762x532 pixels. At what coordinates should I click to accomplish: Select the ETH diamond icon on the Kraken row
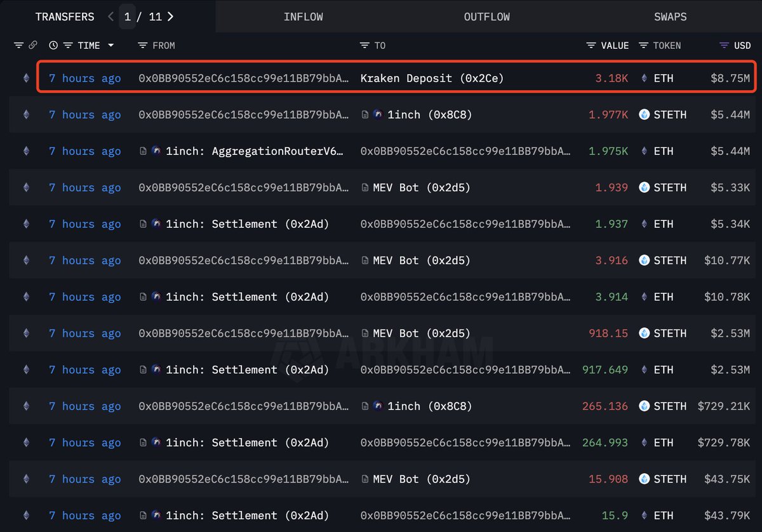coord(643,78)
